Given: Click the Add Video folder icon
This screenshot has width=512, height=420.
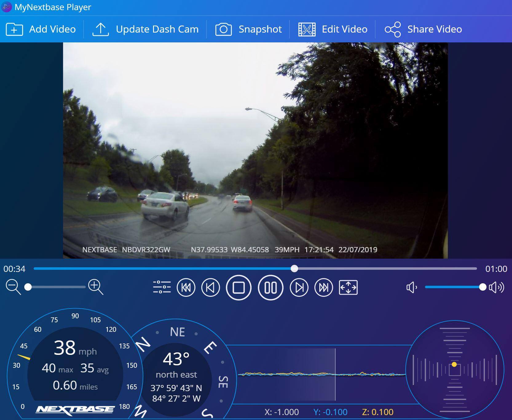Looking at the screenshot, I should 14,29.
